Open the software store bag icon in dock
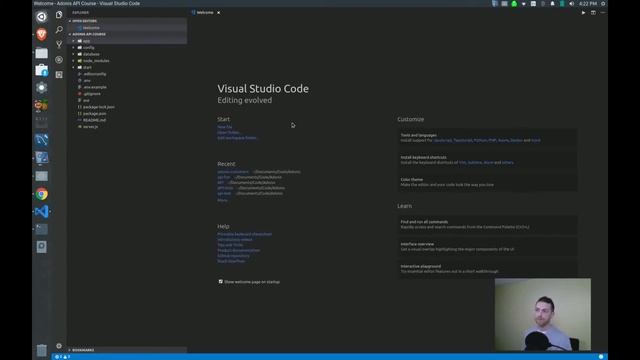The height and width of the screenshot is (360, 640). (41, 70)
